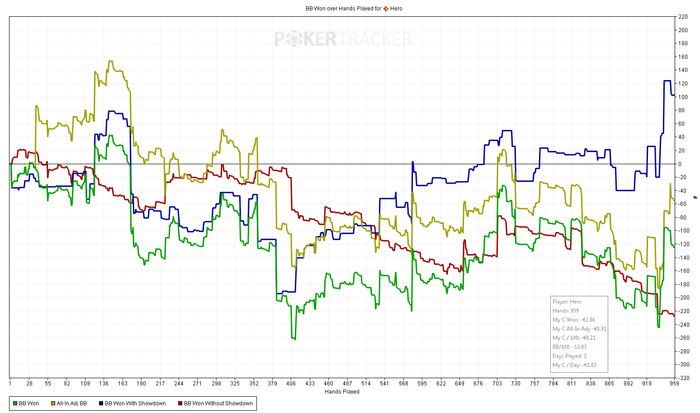This screenshot has width=700, height=413.
Task: Click the yellow All-In Adj BB legend swatch
Action: point(53,403)
